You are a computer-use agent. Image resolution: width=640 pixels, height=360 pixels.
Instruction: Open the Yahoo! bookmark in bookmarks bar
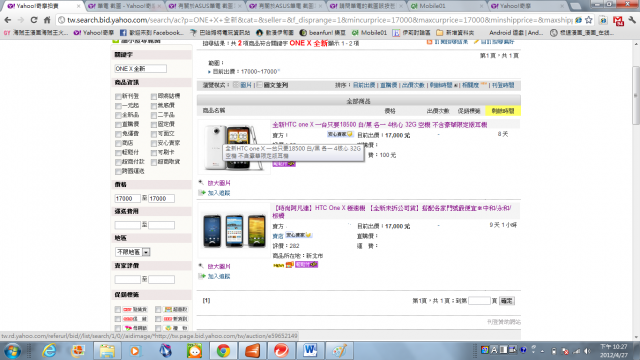(93, 32)
